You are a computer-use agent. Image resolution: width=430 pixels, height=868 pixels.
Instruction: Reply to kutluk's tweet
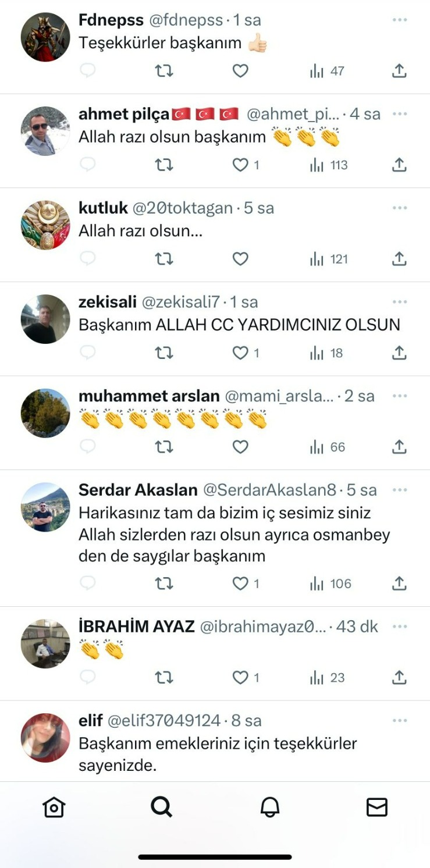(87, 259)
